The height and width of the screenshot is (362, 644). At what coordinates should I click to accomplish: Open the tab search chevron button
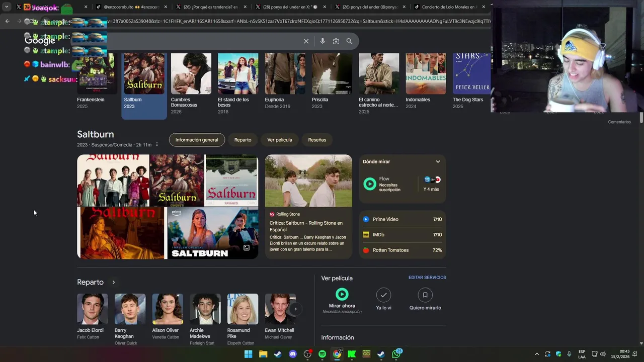pyautogui.click(x=7, y=7)
